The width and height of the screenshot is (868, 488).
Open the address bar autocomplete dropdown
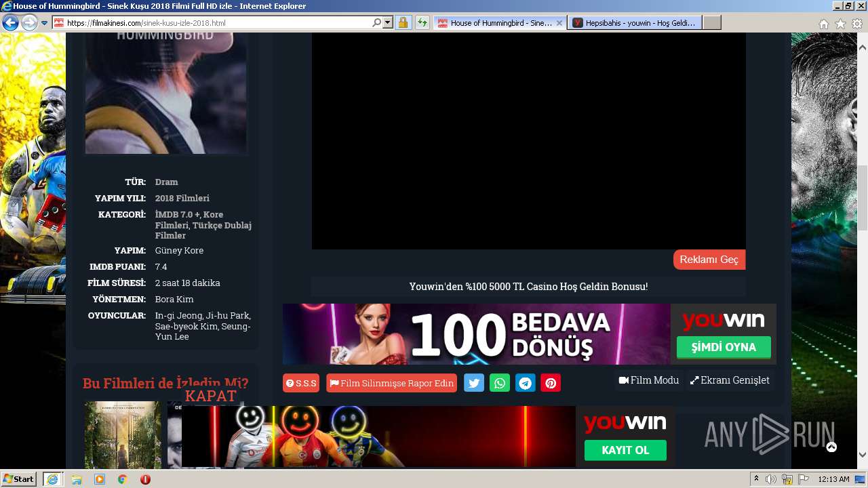388,22
